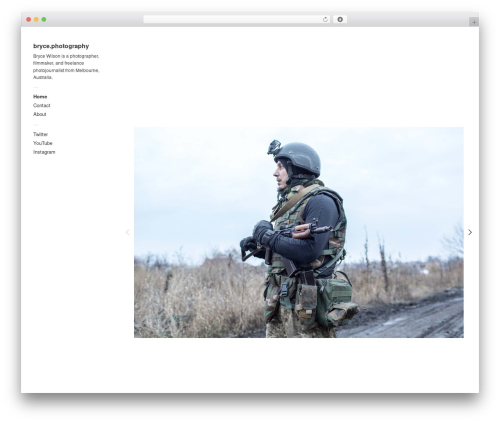The height and width of the screenshot is (423, 500).
Task: Open a new browser tab with plus
Action: [474, 22]
